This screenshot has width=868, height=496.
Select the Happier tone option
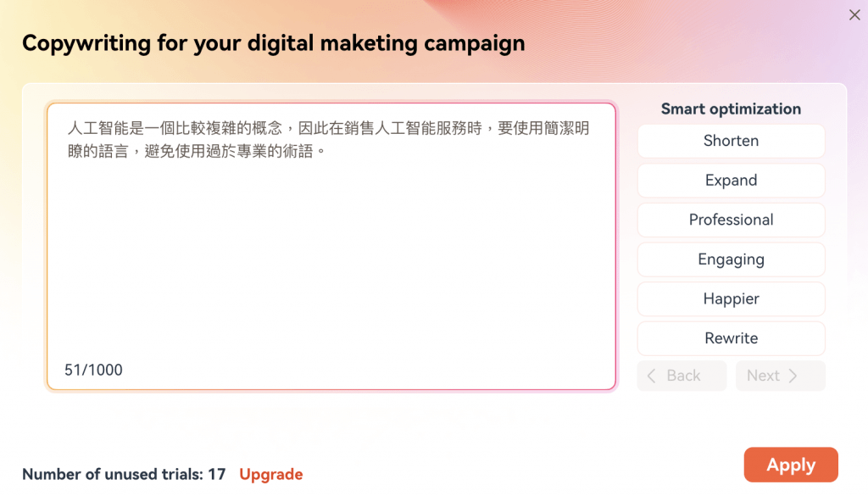tap(731, 299)
